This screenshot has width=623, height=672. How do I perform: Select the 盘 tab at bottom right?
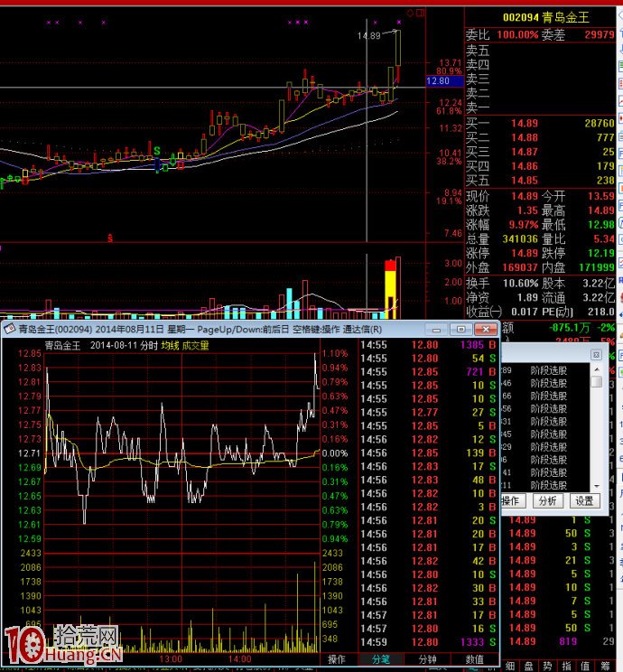click(x=529, y=666)
